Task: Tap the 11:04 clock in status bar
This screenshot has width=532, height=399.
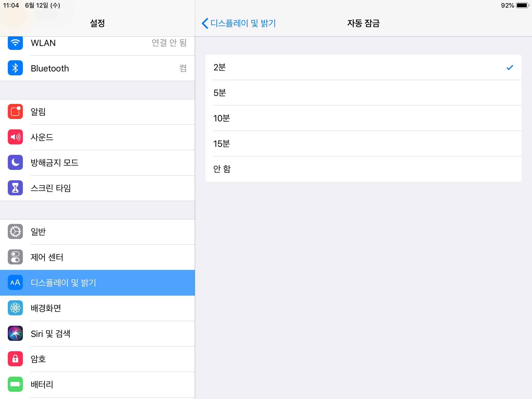Action: click(11, 5)
